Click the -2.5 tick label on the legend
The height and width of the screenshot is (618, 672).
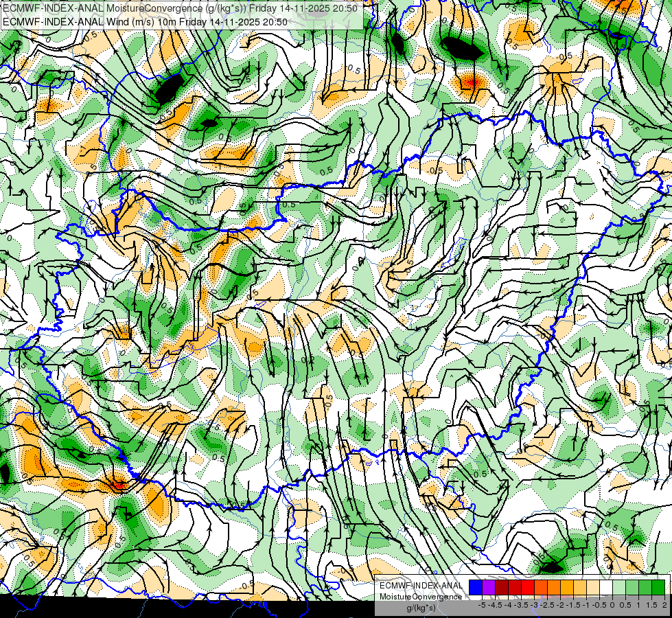coord(547,605)
